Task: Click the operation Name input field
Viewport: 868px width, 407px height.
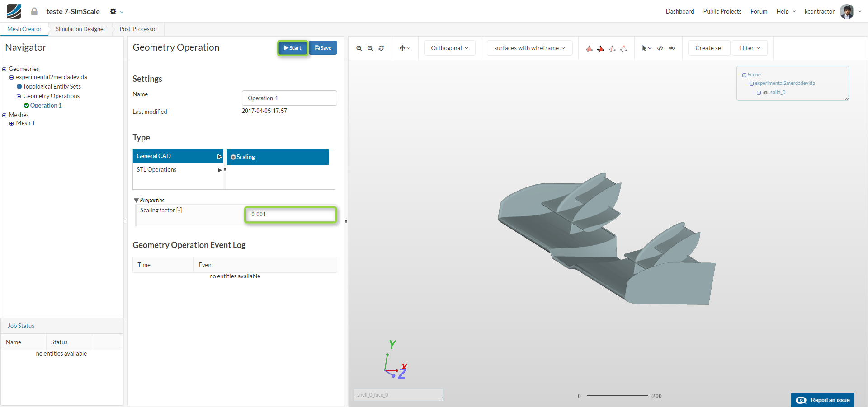Action: pos(289,98)
